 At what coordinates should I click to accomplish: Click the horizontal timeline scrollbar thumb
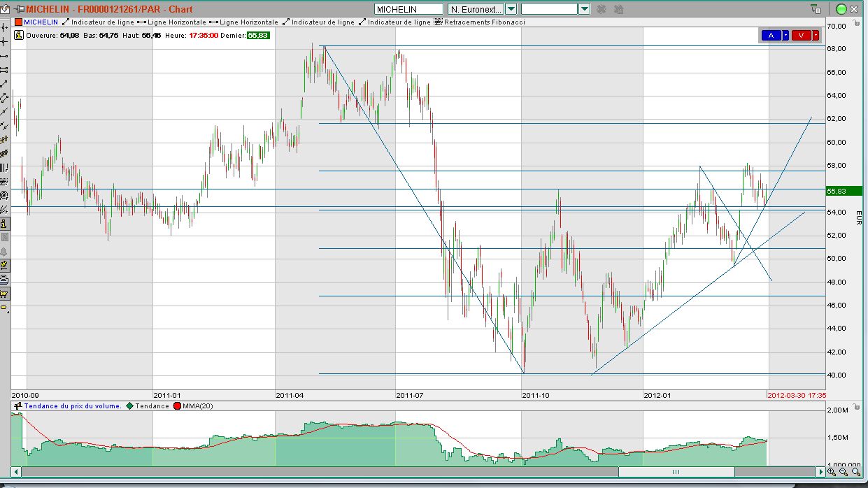coord(675,472)
